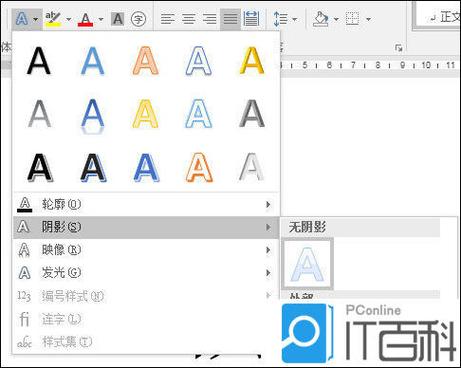This screenshot has width=461, height=368.
Task: Expand arrow beside 映像(R)
Action: 268,250
